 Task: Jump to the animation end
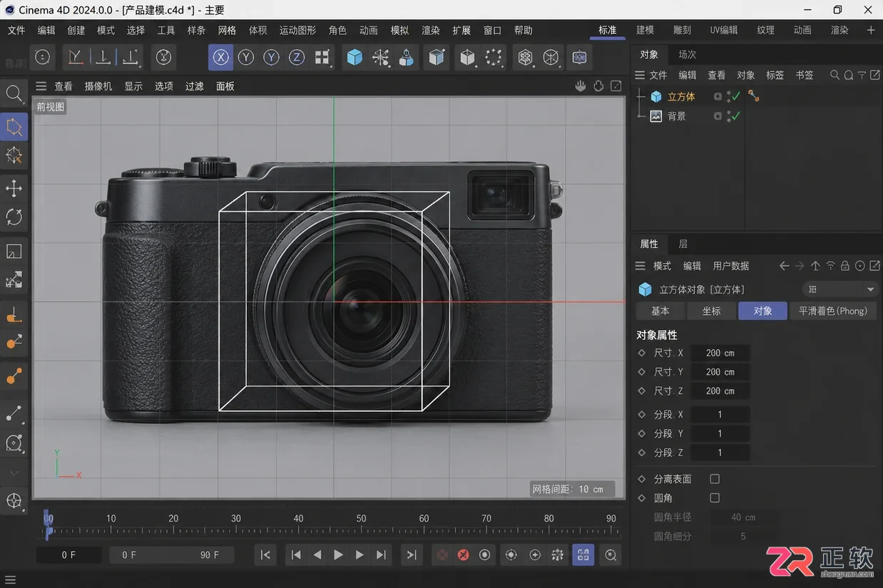click(x=412, y=555)
